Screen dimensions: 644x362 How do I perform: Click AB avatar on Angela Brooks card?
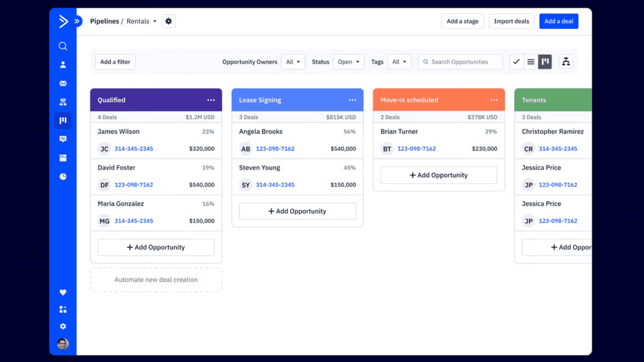pos(246,149)
